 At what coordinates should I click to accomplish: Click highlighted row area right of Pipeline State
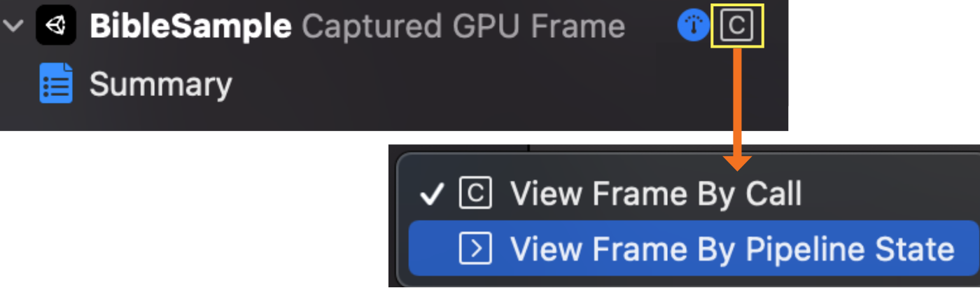967,249
